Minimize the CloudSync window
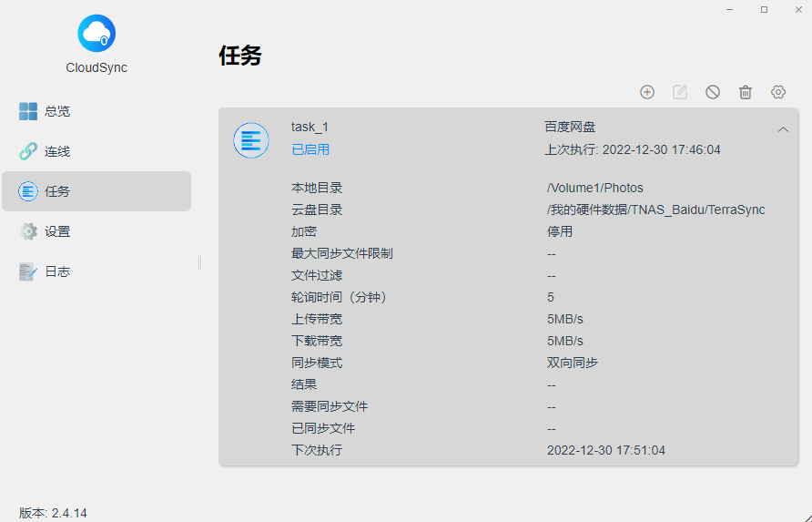 pyautogui.click(x=730, y=9)
